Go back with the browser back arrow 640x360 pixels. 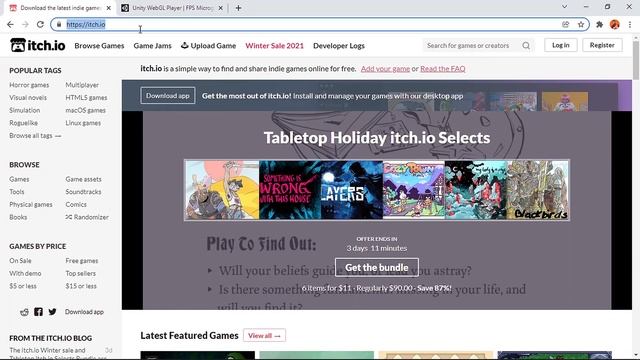coord(10,24)
